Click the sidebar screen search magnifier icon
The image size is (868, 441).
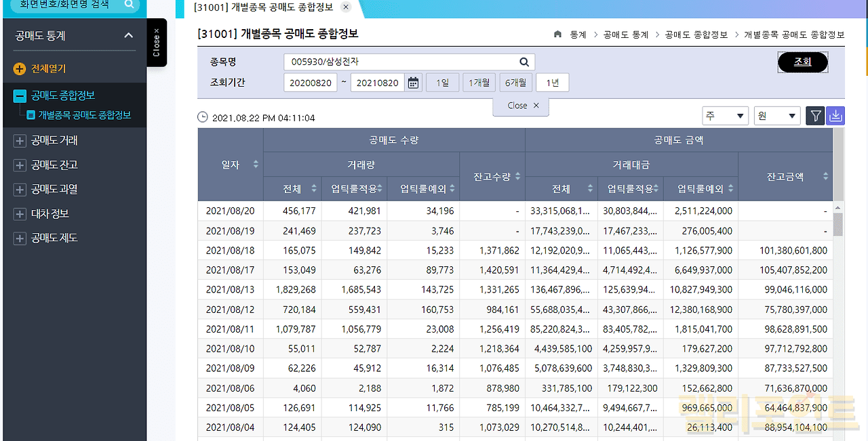click(129, 5)
